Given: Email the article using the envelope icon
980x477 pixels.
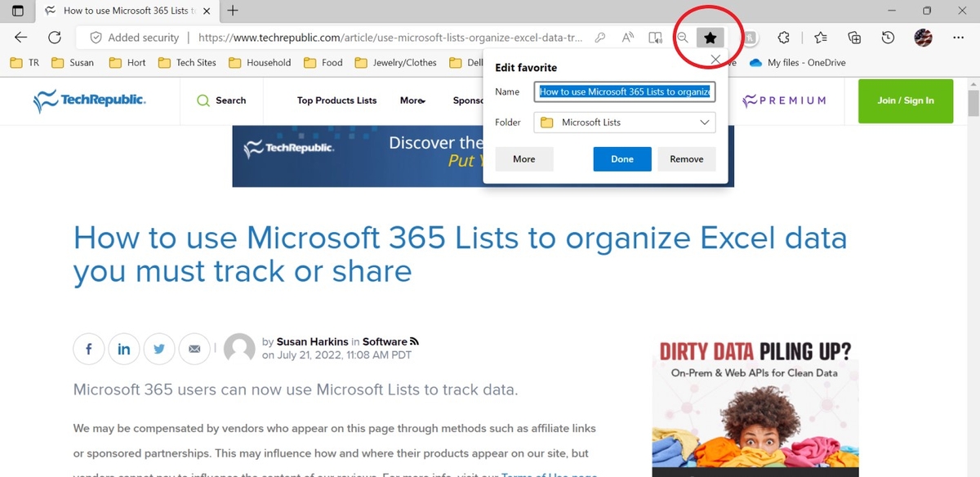Looking at the screenshot, I should coord(195,349).
